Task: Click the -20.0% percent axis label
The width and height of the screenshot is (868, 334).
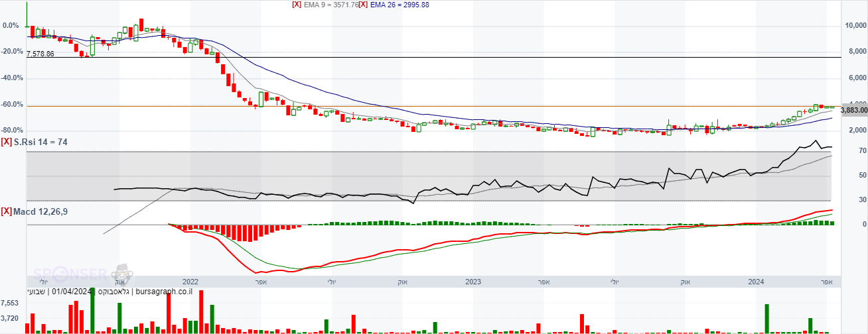Action: coord(13,52)
